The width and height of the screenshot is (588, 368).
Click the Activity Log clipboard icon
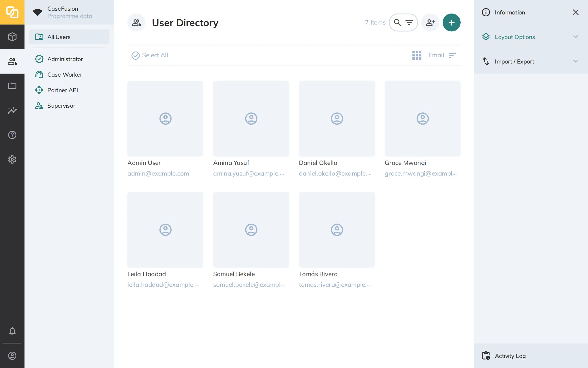[x=486, y=356]
